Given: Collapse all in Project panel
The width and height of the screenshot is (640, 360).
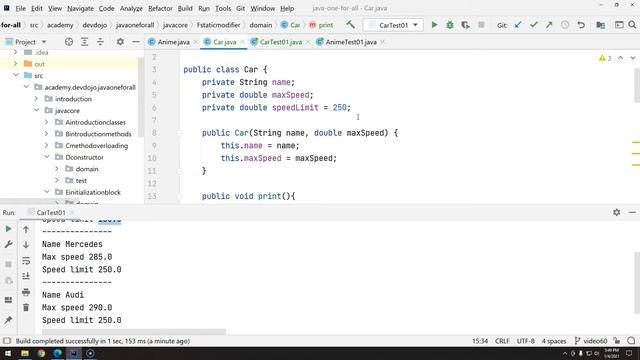Looking at the screenshot, I should 100,42.
